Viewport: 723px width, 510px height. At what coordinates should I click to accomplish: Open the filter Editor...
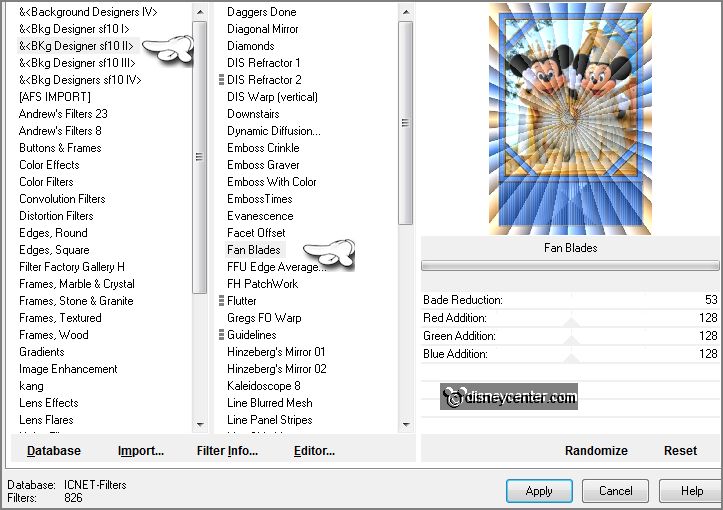click(314, 451)
